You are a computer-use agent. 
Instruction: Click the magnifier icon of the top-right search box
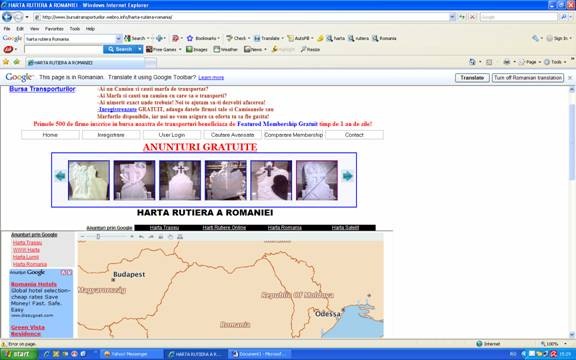[563, 17]
